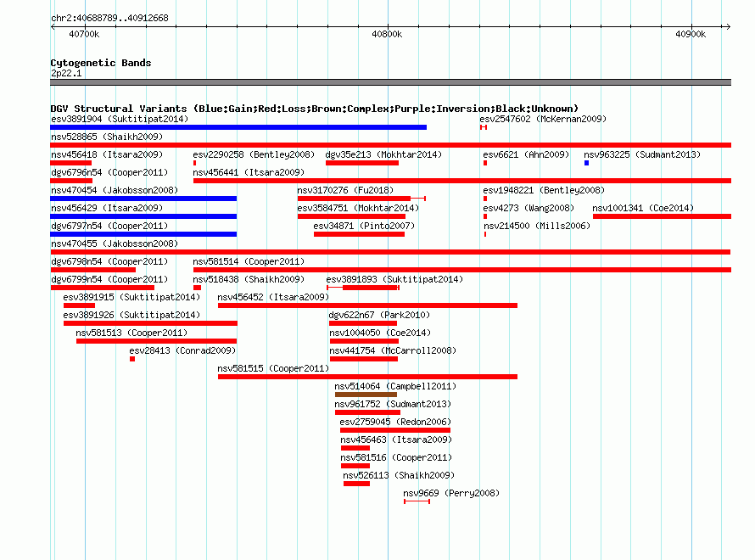Select esv3891926 (Suktitipat2014) label

131,315
